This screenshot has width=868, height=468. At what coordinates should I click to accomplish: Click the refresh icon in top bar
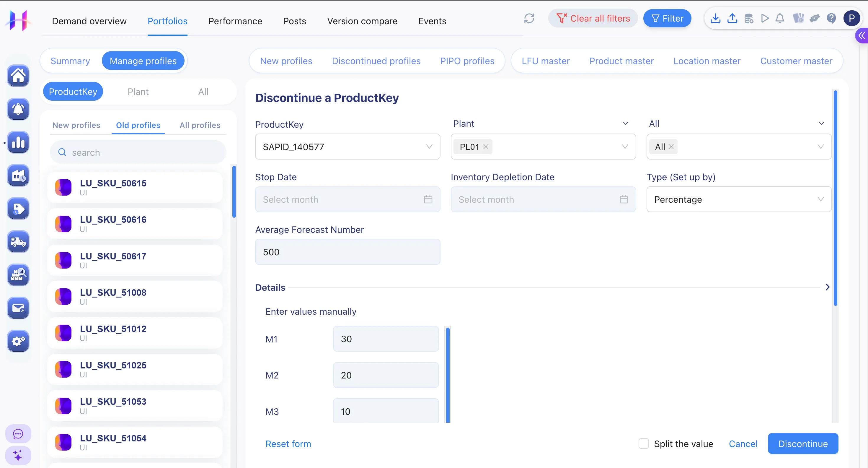(x=529, y=18)
